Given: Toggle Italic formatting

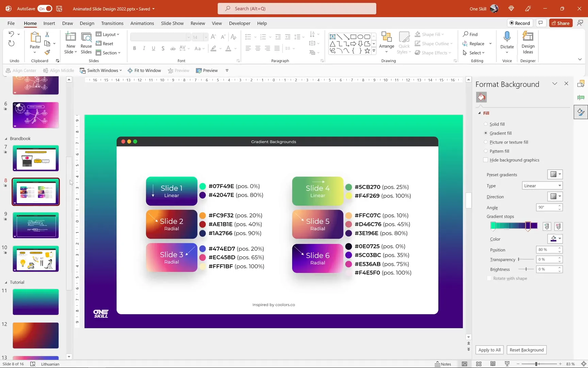Looking at the screenshot, I should tap(144, 48).
